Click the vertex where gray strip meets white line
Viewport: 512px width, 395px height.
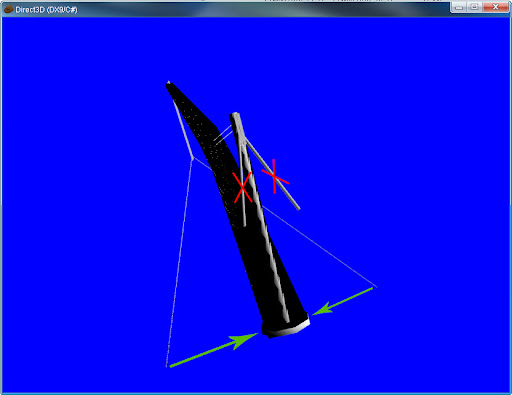pos(193,158)
